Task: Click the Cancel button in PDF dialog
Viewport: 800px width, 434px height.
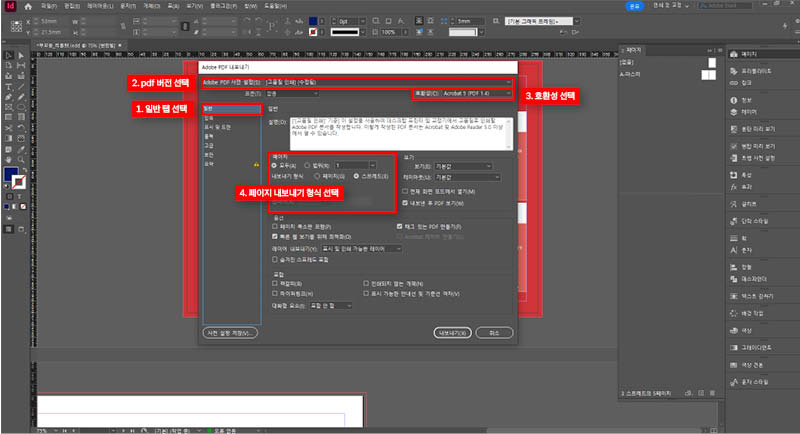Action: click(x=494, y=333)
